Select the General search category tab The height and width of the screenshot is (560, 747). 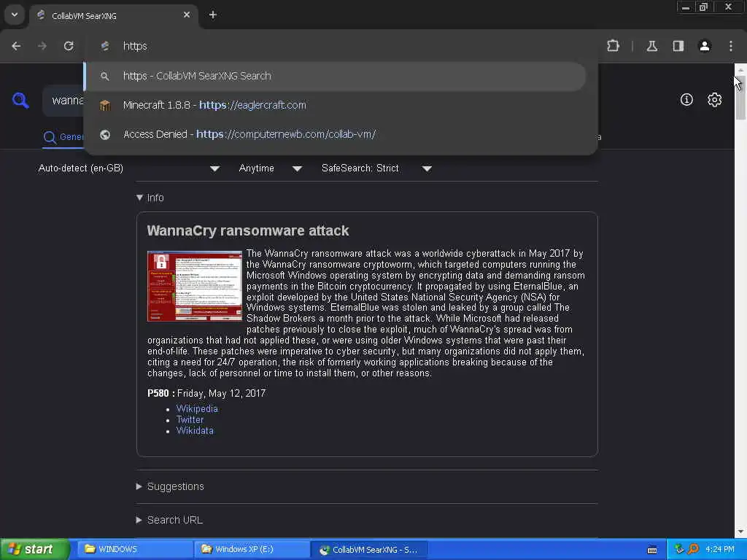(x=63, y=137)
